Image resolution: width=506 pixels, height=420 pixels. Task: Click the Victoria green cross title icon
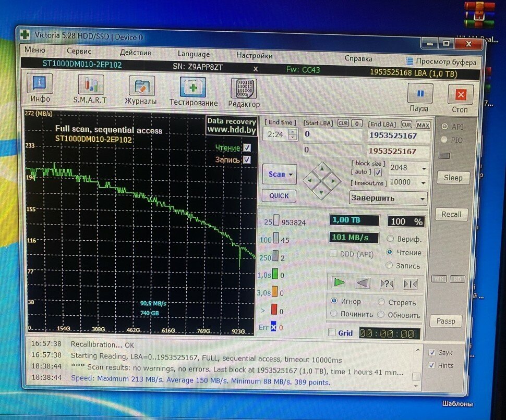pyautogui.click(x=25, y=34)
